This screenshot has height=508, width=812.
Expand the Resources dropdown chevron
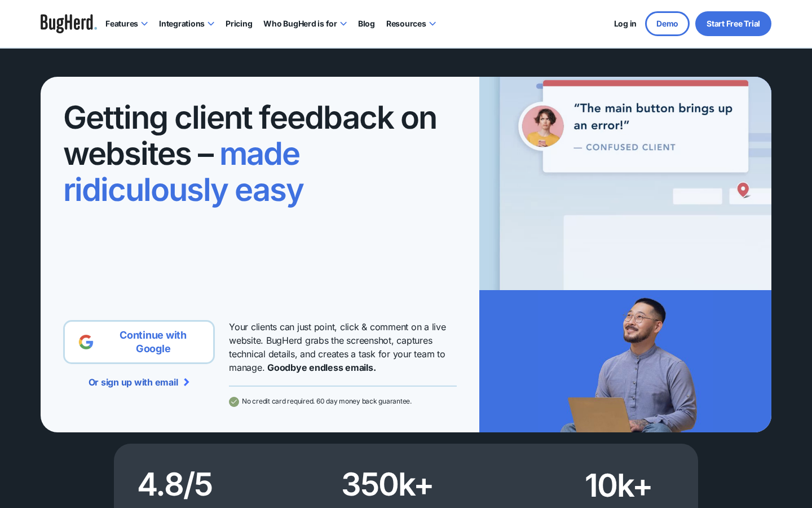(433, 24)
